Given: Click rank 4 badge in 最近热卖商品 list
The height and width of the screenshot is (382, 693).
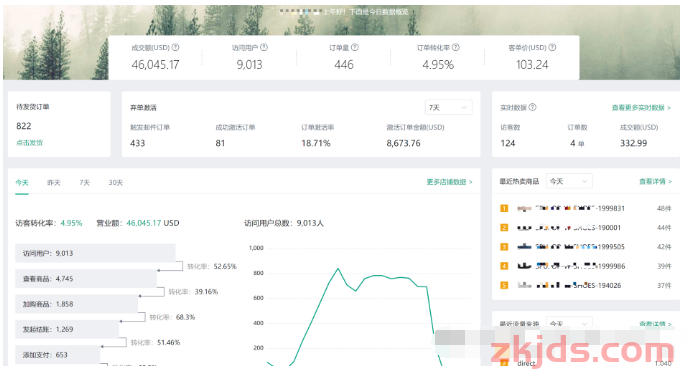Looking at the screenshot, I should (x=504, y=266).
